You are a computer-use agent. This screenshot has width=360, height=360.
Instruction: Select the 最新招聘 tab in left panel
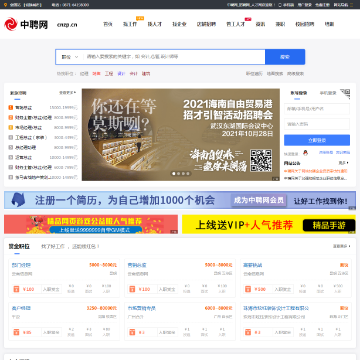point(18,93)
